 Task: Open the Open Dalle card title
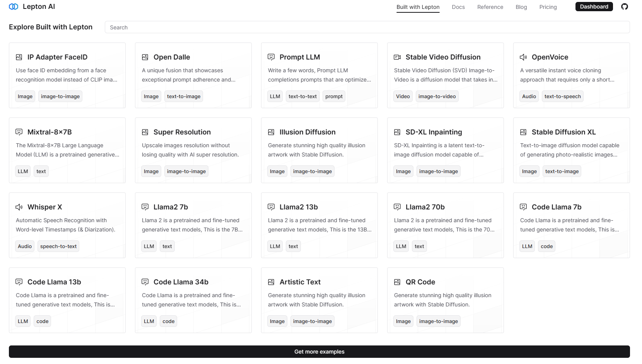coord(172,57)
